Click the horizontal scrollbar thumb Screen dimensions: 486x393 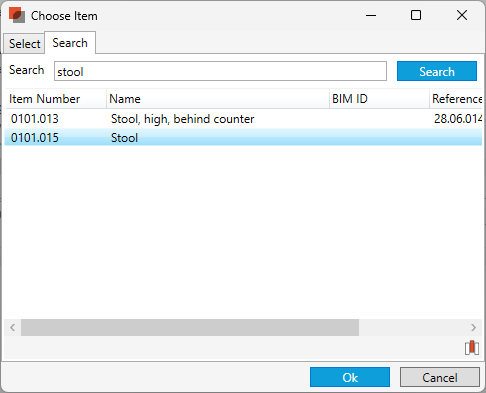[x=190, y=328]
